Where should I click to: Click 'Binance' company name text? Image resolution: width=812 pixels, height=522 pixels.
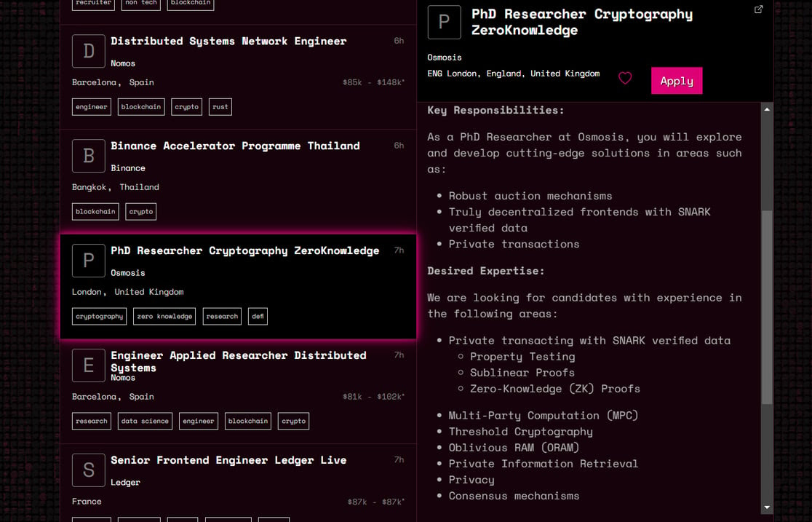coord(128,168)
